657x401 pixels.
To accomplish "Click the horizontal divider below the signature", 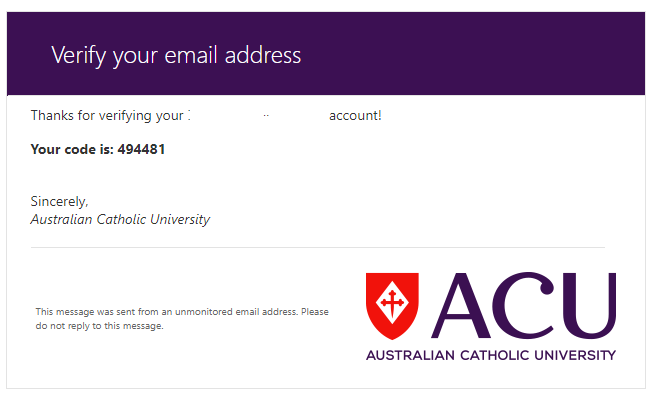I will pos(317,247).
